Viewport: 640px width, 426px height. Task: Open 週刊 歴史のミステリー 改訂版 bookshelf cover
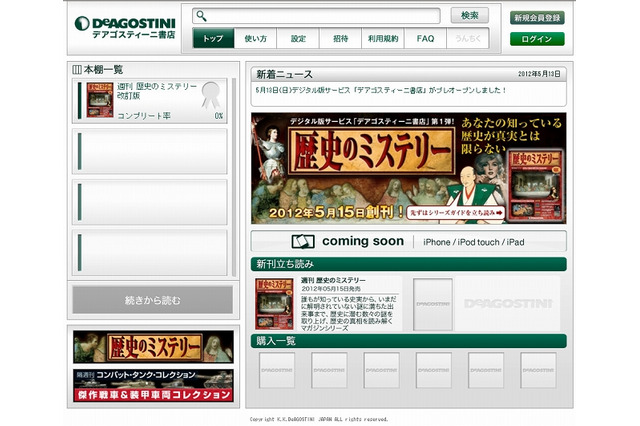tap(100, 100)
